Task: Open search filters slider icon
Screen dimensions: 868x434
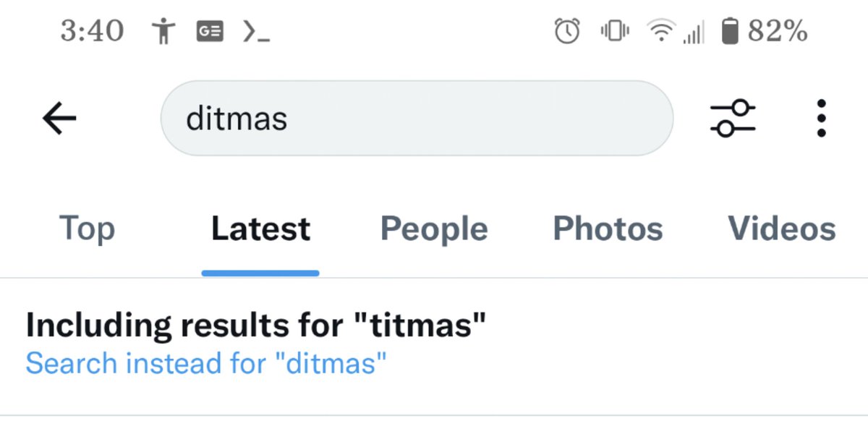Action: click(x=732, y=118)
